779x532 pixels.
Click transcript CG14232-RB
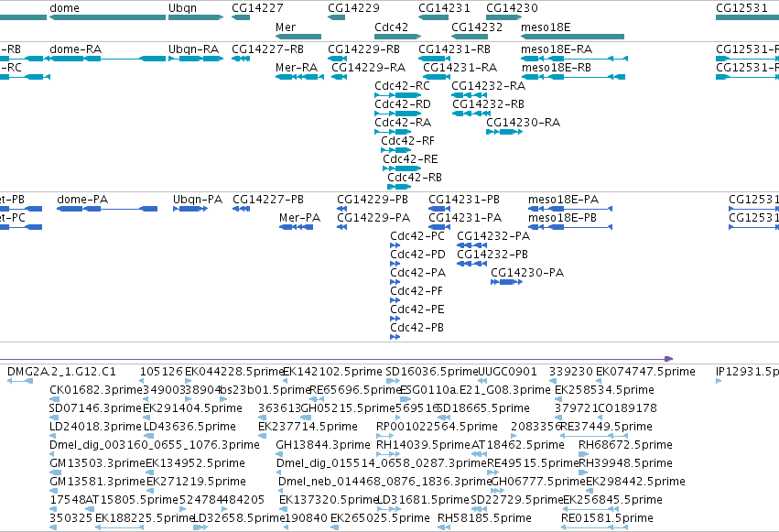point(471,114)
